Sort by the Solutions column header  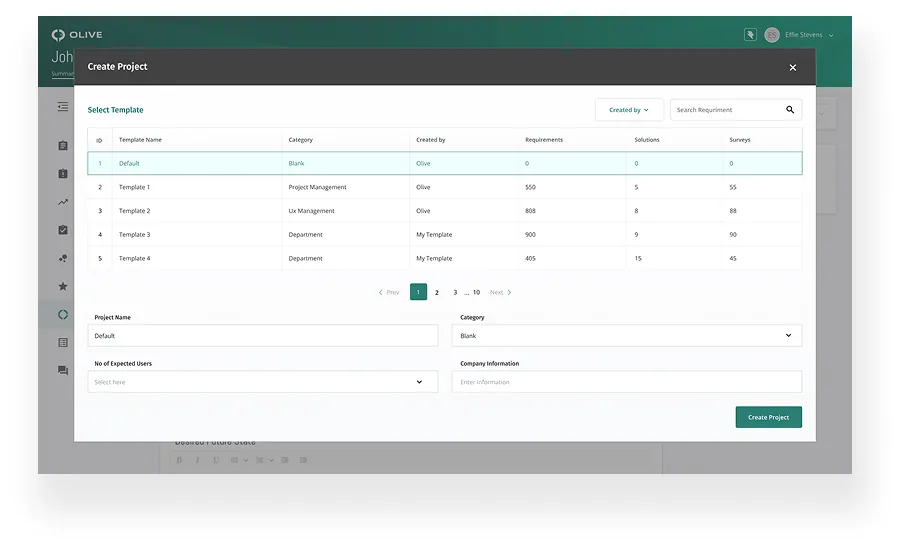click(x=647, y=140)
